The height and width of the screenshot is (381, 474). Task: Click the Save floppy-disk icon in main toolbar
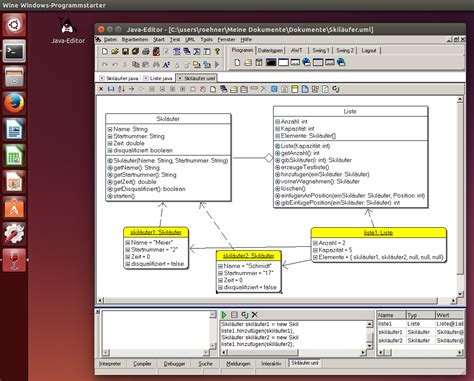coord(125,51)
